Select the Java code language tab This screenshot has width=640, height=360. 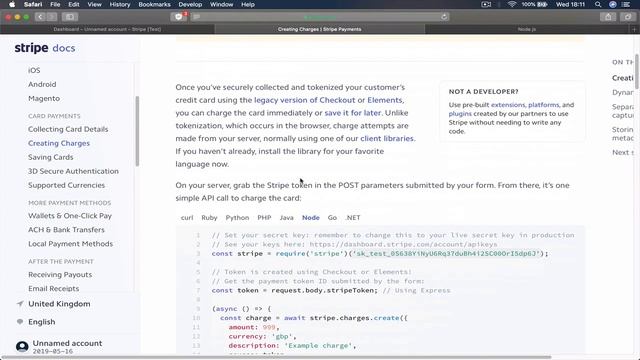(287, 218)
